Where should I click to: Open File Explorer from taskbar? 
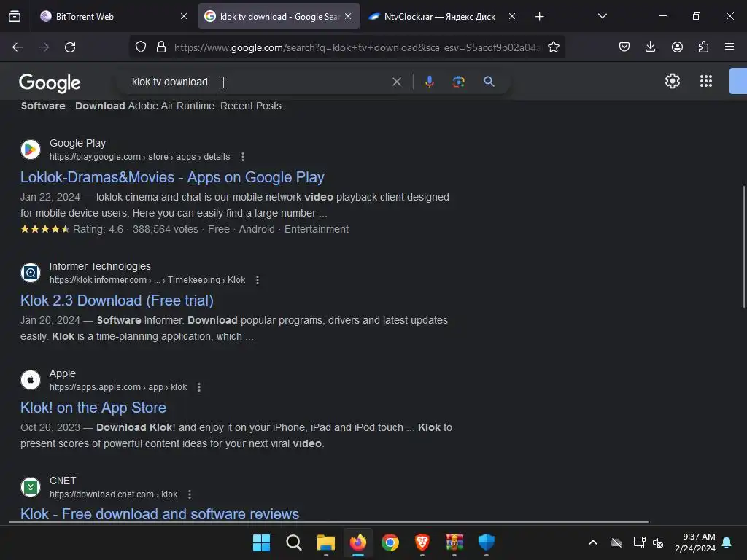(x=326, y=542)
